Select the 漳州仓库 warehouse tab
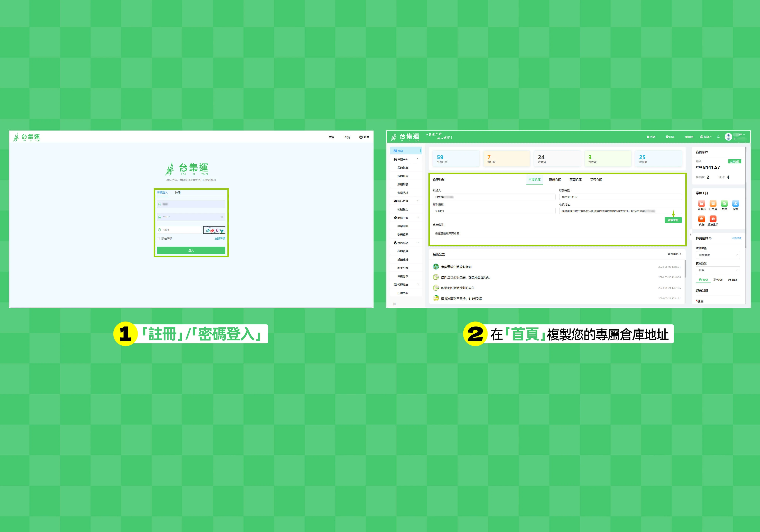Viewport: 760px width, 532px height. pyautogui.click(x=555, y=180)
